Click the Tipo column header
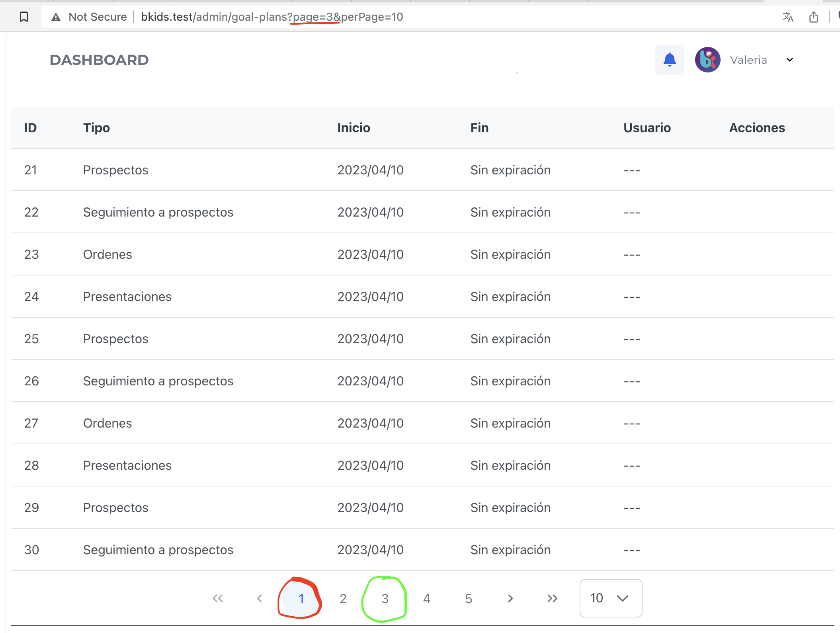The height and width of the screenshot is (633, 840). pos(96,127)
